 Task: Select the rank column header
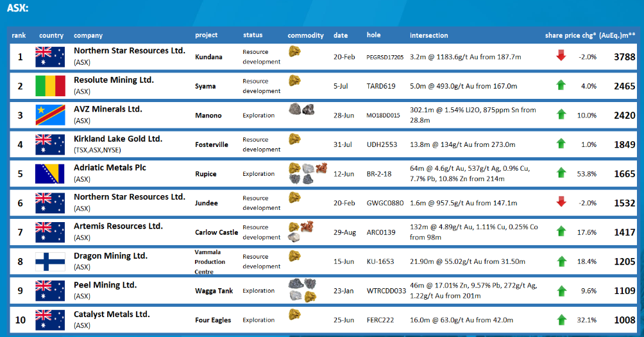click(x=19, y=35)
